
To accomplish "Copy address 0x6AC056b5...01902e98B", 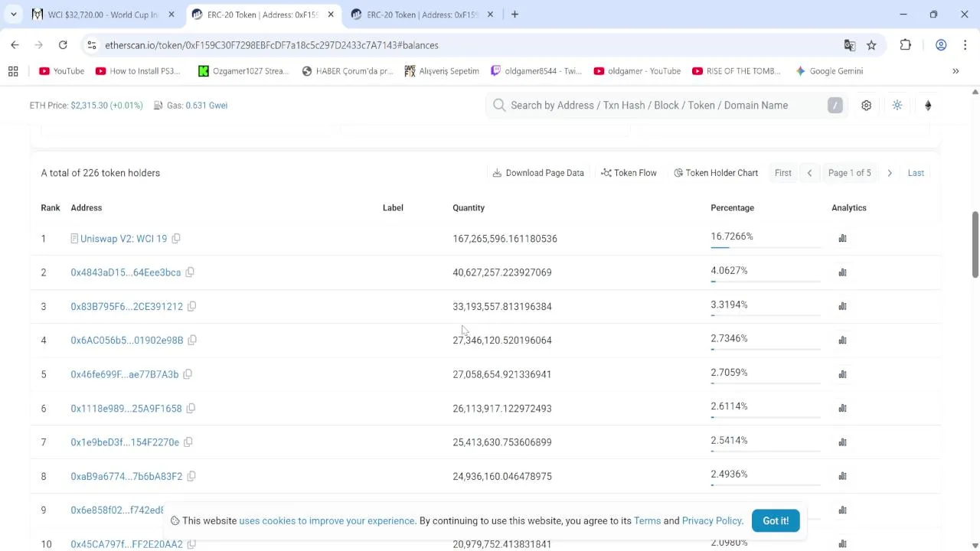I will (x=192, y=341).
